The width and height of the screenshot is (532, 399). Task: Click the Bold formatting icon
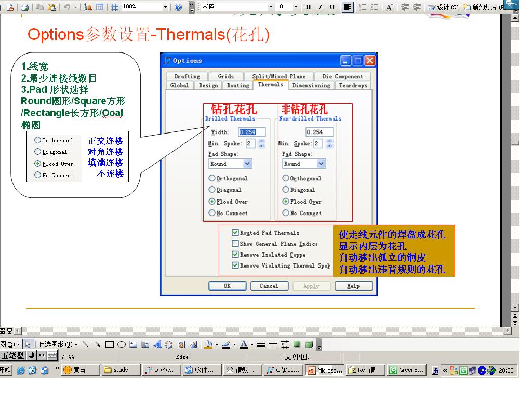(x=308, y=7)
